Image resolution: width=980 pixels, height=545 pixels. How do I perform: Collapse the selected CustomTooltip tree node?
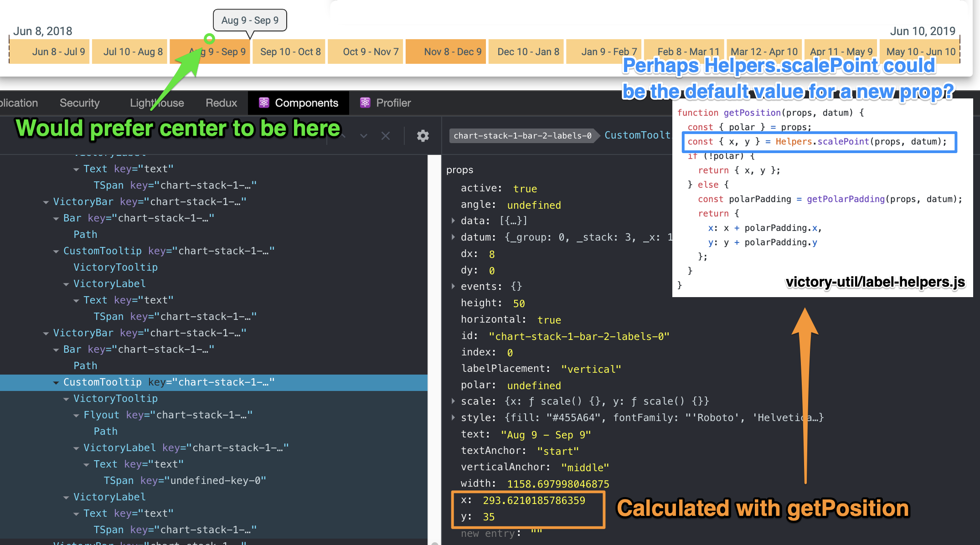(x=56, y=383)
